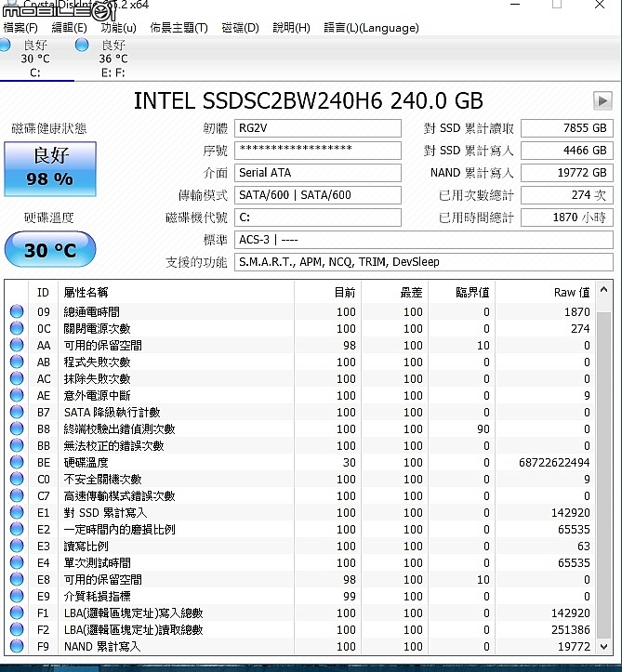Click the scroll up arrow of the attribute list

tap(604, 290)
